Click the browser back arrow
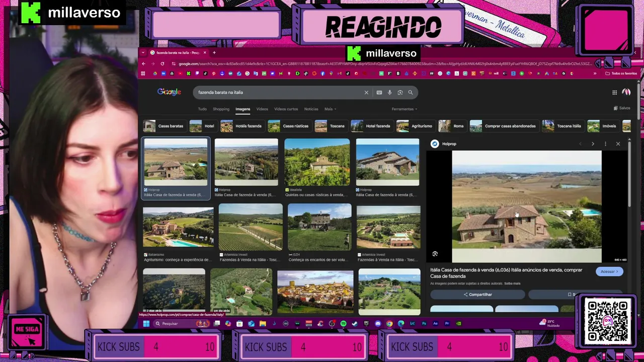 [143, 64]
